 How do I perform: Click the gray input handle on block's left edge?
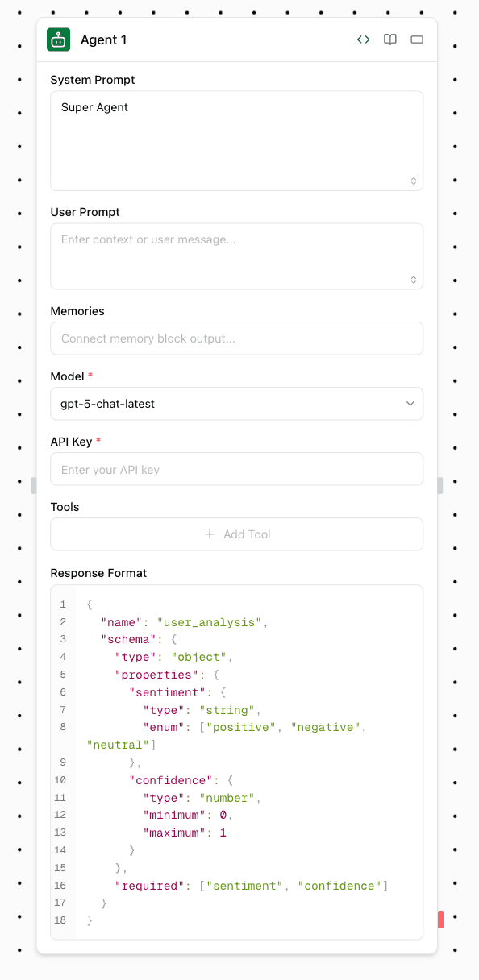pyautogui.click(x=34, y=485)
